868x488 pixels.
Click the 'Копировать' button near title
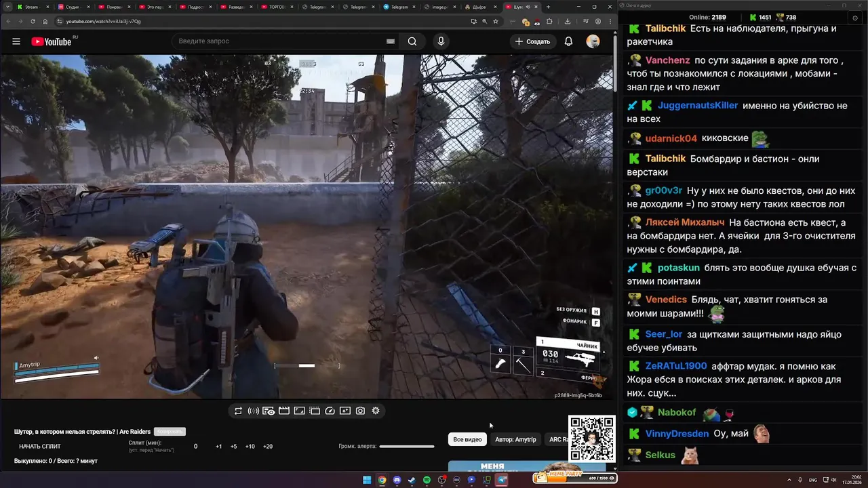[x=170, y=432]
